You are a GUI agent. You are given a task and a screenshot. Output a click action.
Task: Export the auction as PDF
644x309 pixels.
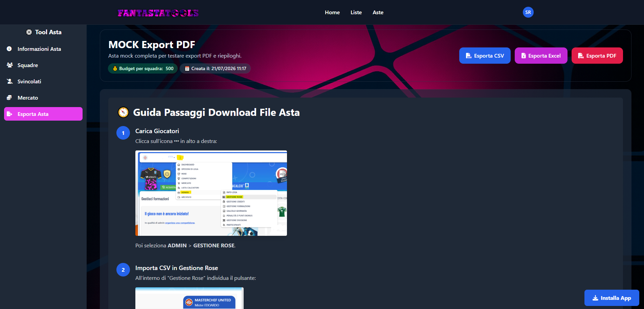coord(597,56)
